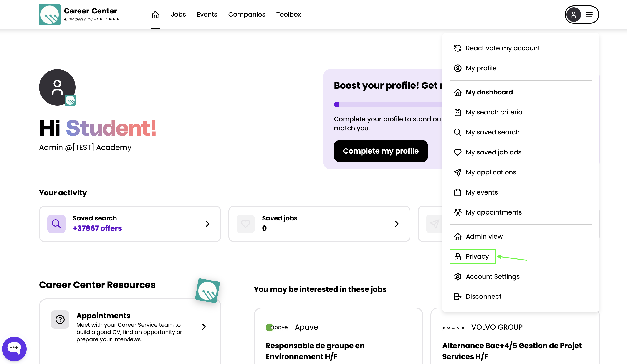The height and width of the screenshot is (364, 627).
Task: Open My saved job ads
Action: tap(493, 152)
